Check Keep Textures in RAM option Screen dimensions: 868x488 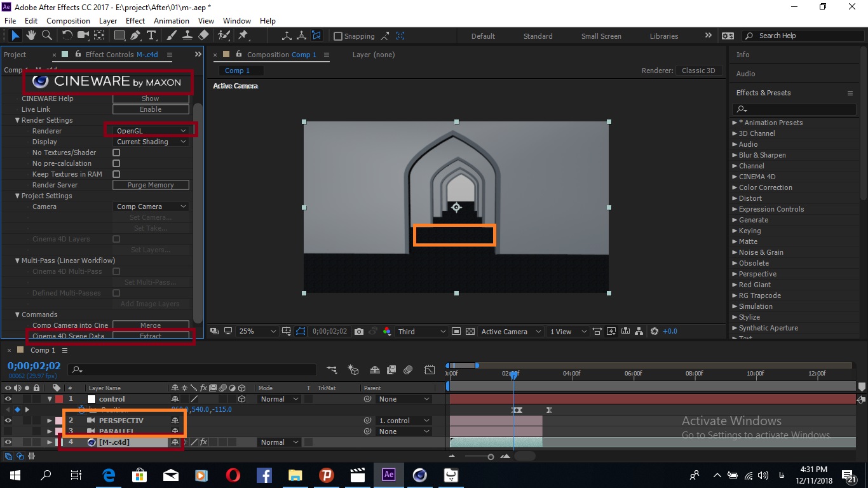(116, 174)
